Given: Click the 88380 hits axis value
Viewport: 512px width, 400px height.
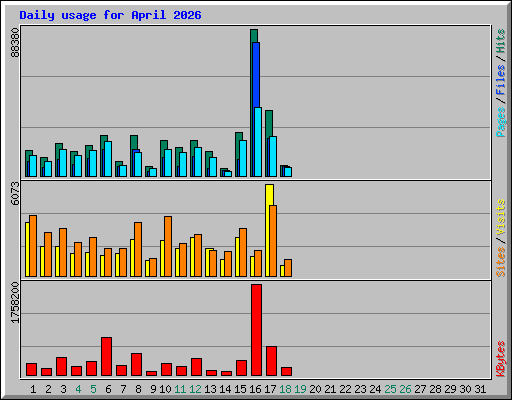Looking at the screenshot, I should [15, 42].
